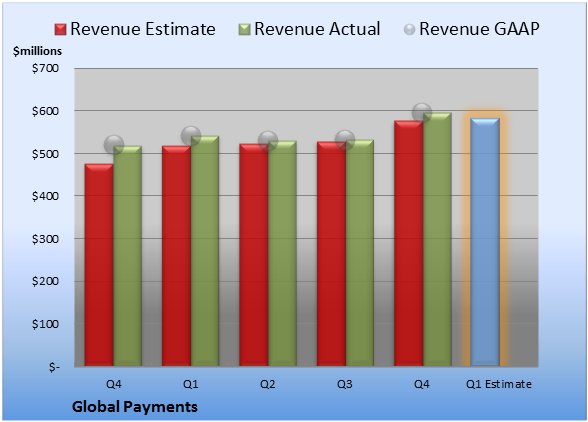Click the "Q1" x-axis label

click(x=190, y=384)
